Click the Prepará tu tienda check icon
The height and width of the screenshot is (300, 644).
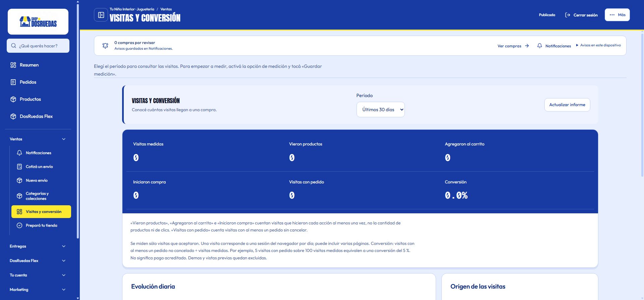(x=19, y=225)
